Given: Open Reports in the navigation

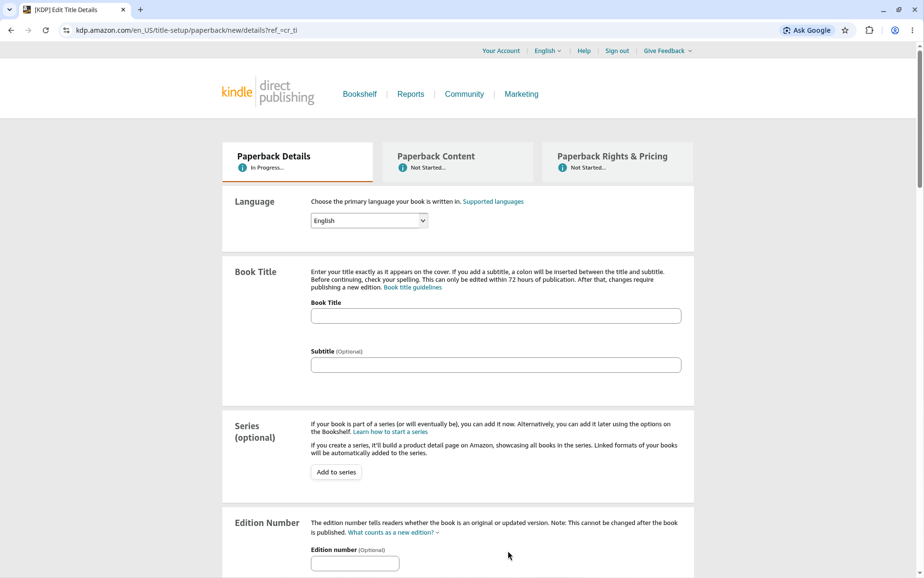Looking at the screenshot, I should pyautogui.click(x=411, y=94).
